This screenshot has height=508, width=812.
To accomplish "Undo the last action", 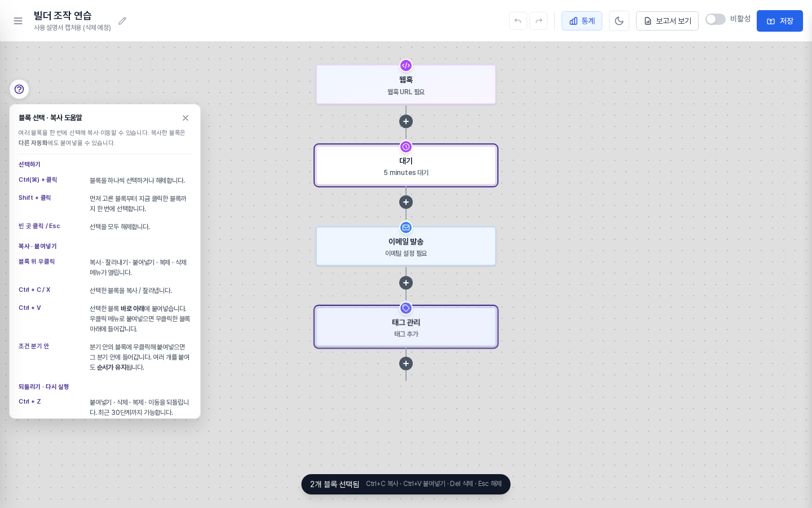I will (518, 21).
